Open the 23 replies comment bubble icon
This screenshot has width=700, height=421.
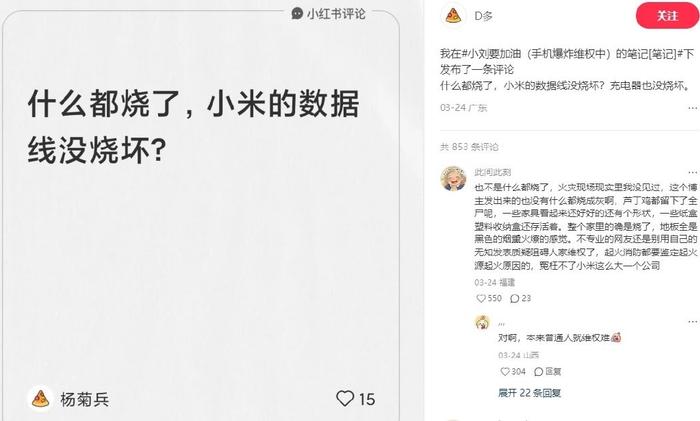tap(514, 298)
